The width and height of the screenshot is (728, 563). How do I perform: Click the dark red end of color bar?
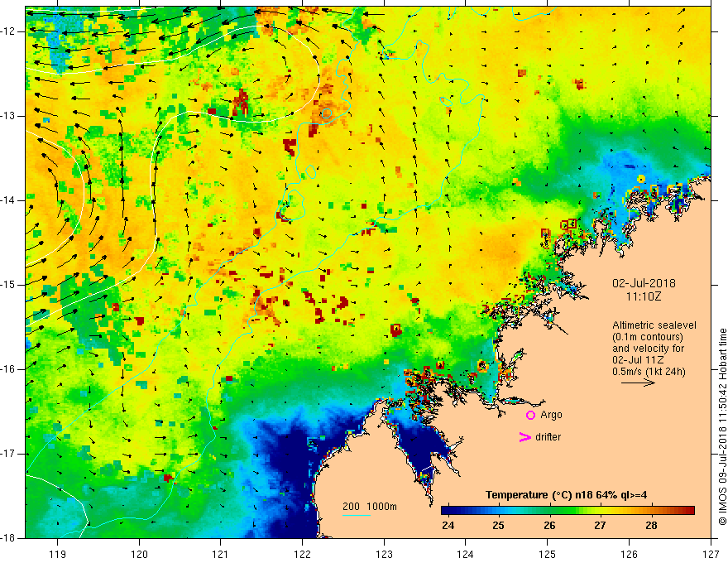pos(690,511)
